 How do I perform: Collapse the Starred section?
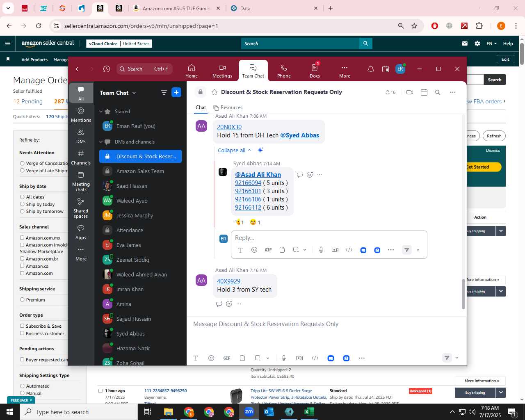pyautogui.click(x=101, y=112)
